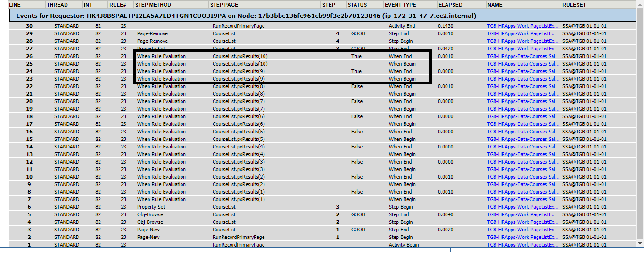Open the Data-Courses NAME link on line 14

(522, 147)
